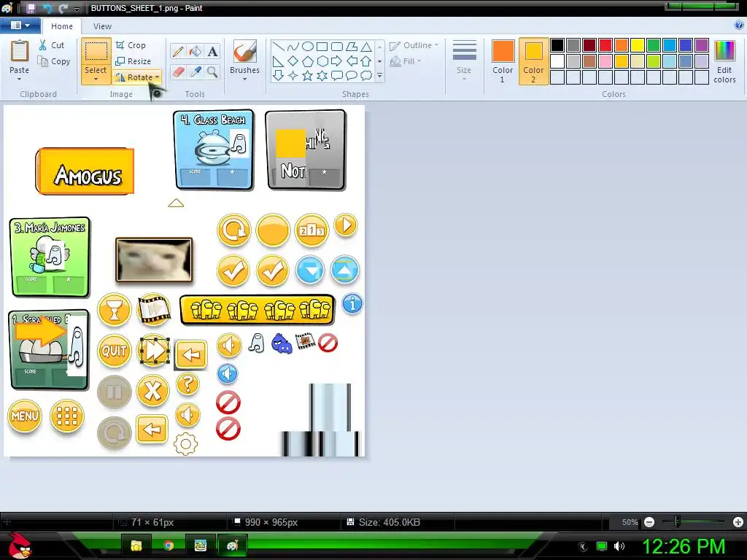Click the Redo icon in title bar
Viewport: 747px width, 560px height.
(63, 8)
